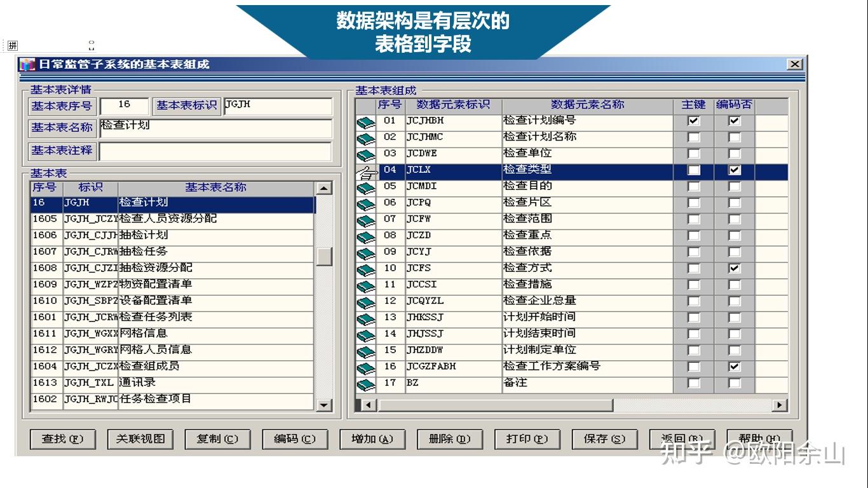The height and width of the screenshot is (488, 868).
Task: Click the 打印 print button
Action: click(527, 439)
